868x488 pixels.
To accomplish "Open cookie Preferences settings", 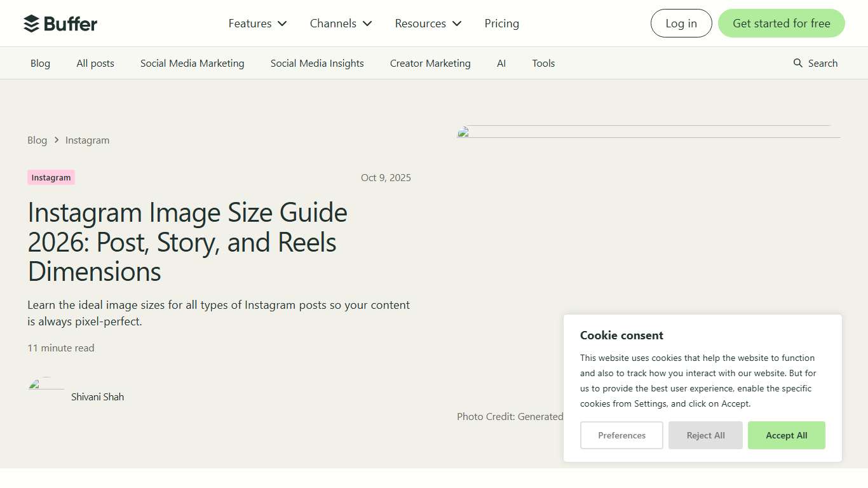I will coord(621,435).
